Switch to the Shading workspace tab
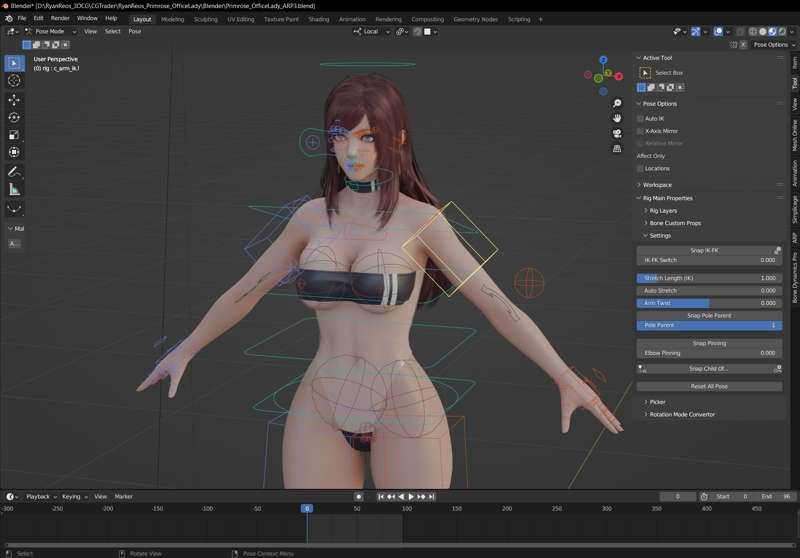Viewport: 800px width, 558px height. [319, 19]
